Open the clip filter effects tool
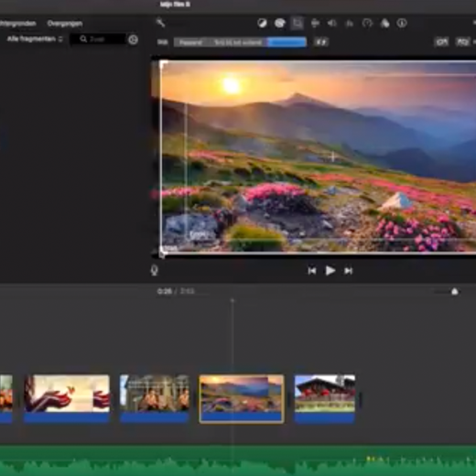The height and width of the screenshot is (476, 476). coord(384,24)
